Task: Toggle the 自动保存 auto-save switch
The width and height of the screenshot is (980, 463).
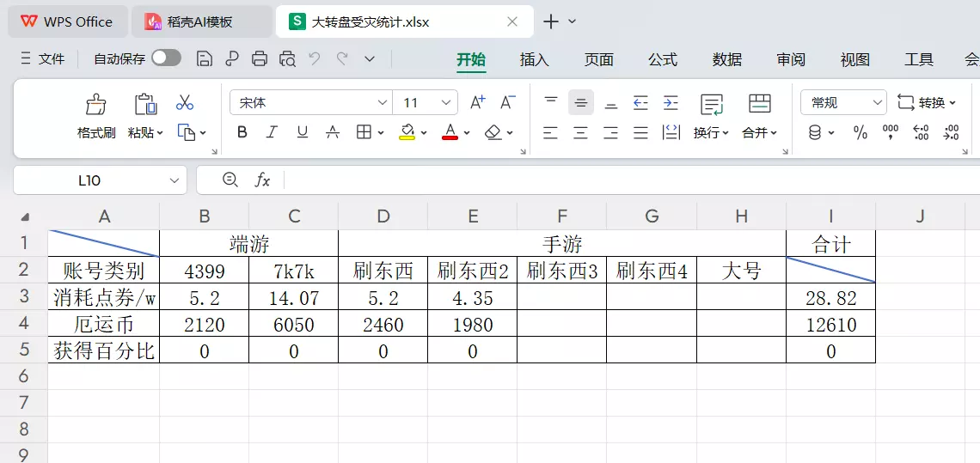Action: [x=166, y=58]
